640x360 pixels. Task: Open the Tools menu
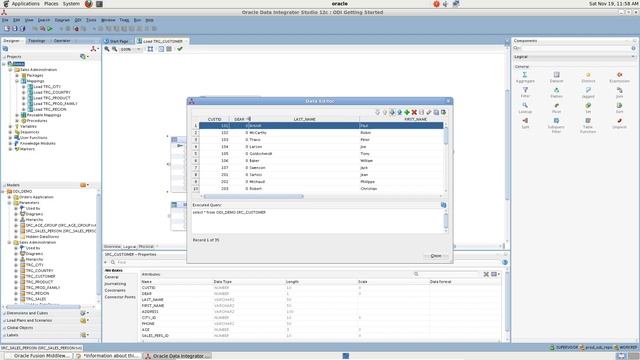[x=91, y=20]
